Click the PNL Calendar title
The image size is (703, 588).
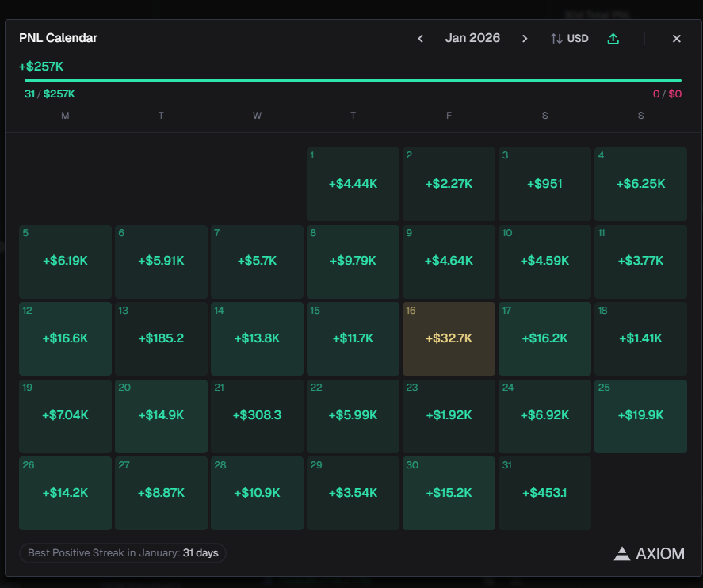coord(58,38)
